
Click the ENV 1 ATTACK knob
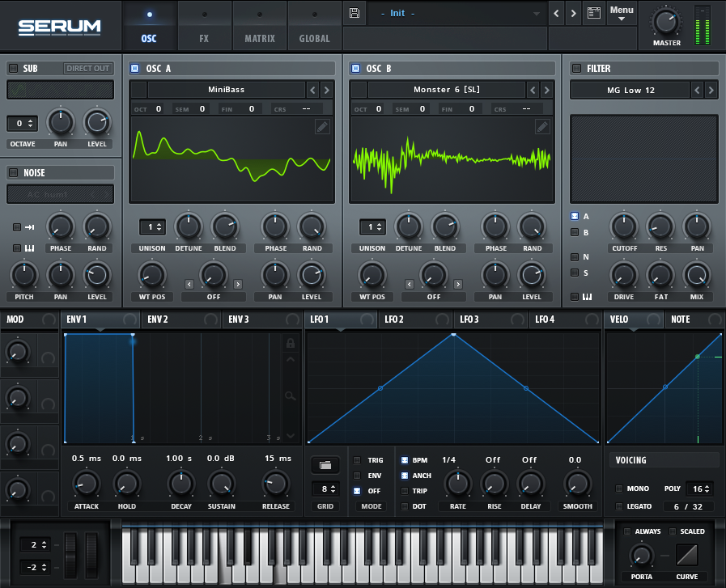click(x=86, y=484)
